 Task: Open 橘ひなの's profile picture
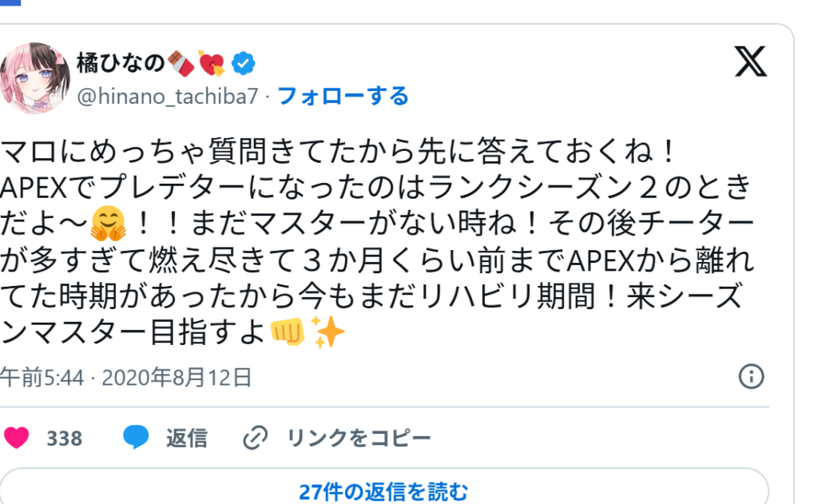34,78
